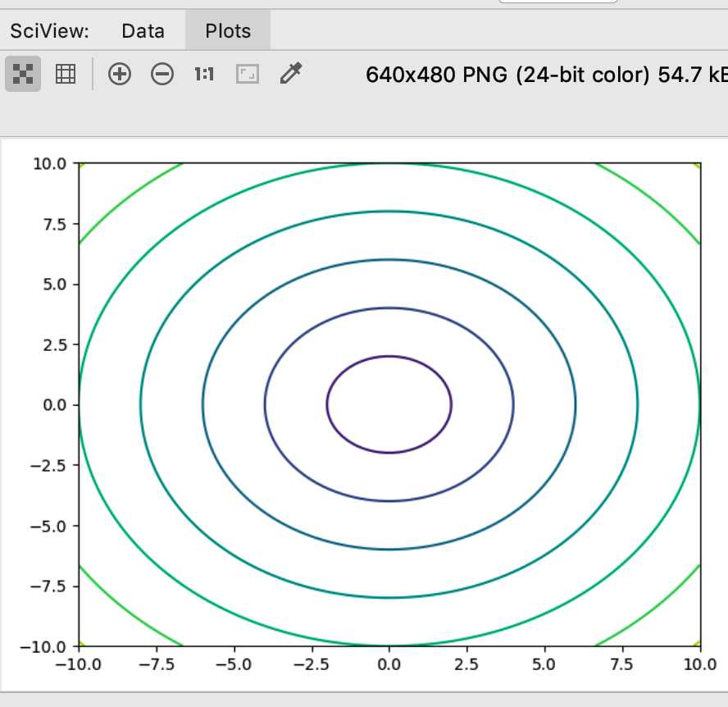Click y-axis label 5.0
Viewport: 728px width, 707px height.
55,285
